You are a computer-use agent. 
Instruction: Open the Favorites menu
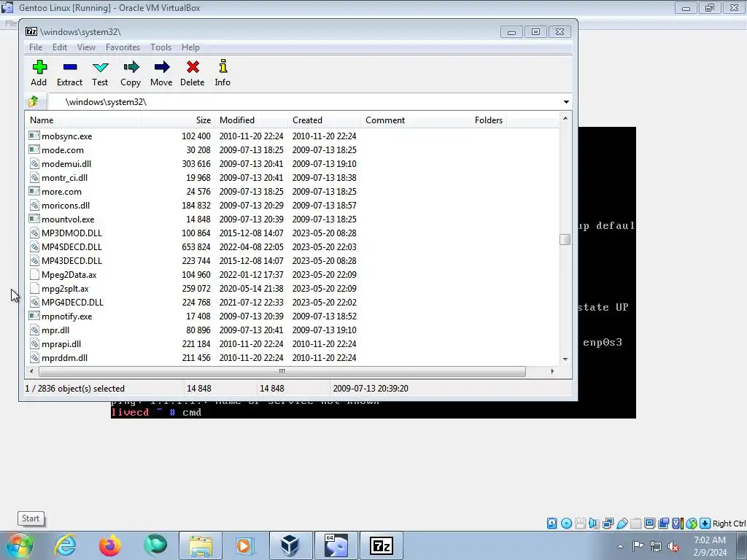pos(123,47)
